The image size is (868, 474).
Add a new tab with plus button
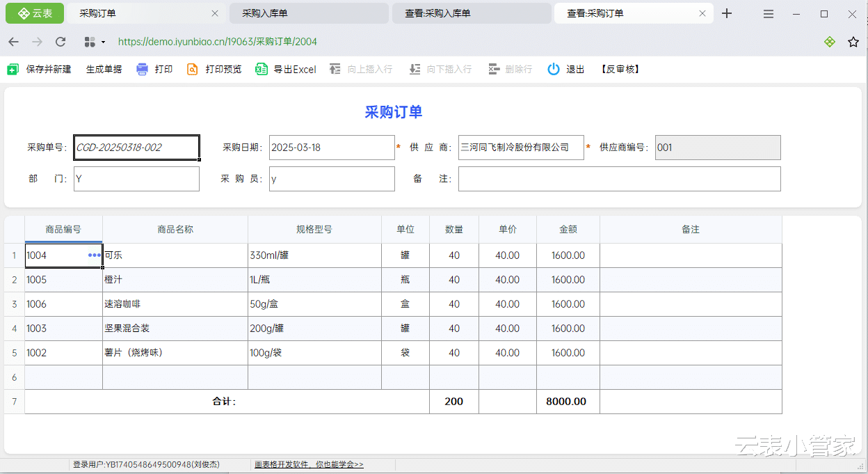[x=727, y=13]
